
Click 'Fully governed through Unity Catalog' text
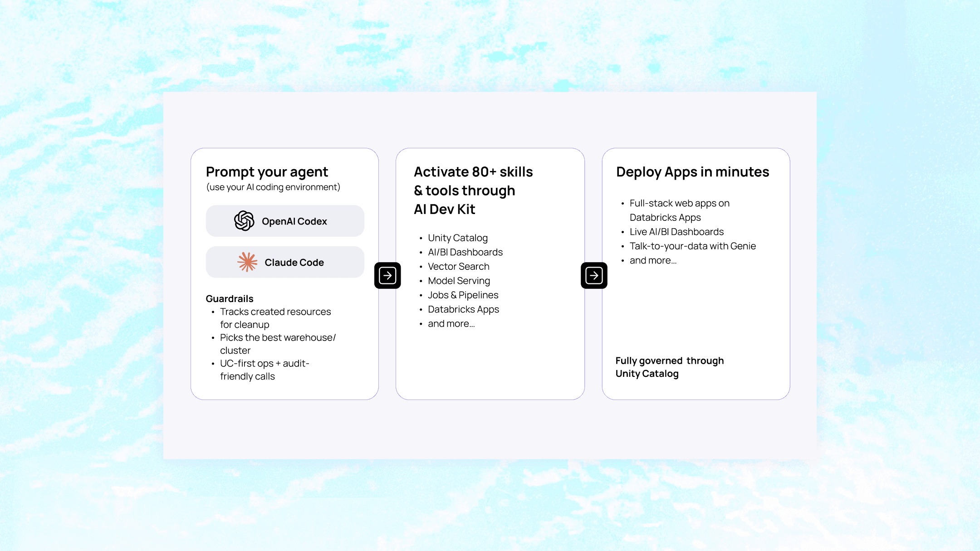670,367
